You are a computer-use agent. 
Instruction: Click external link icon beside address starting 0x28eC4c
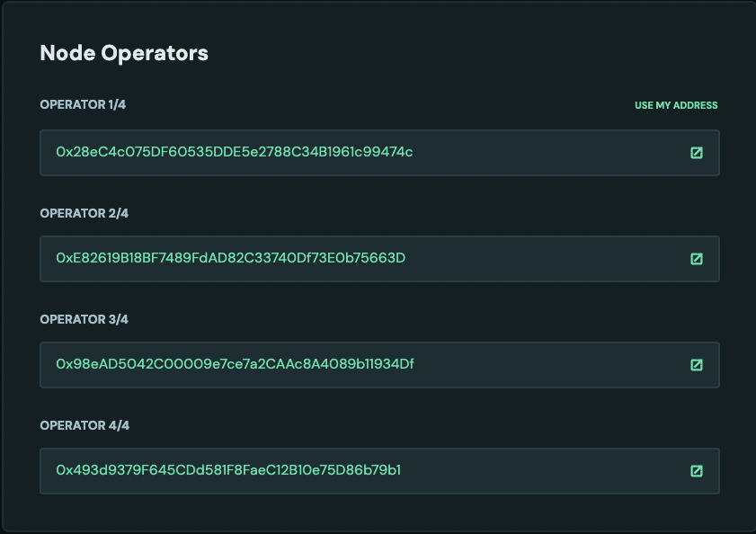click(x=697, y=153)
